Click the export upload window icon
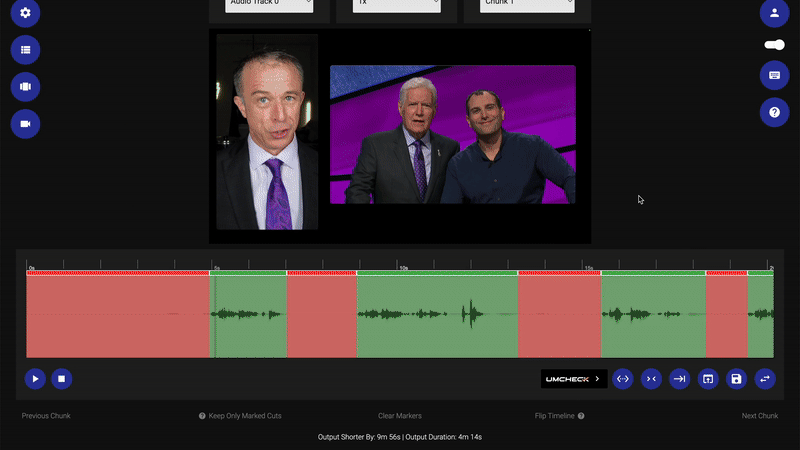The image size is (800, 450). (708, 379)
